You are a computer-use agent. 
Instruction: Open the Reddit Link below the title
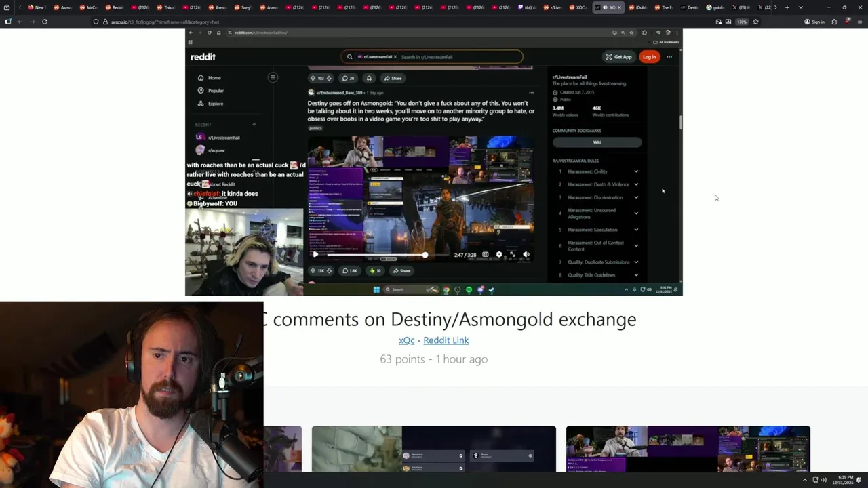[446, 340]
